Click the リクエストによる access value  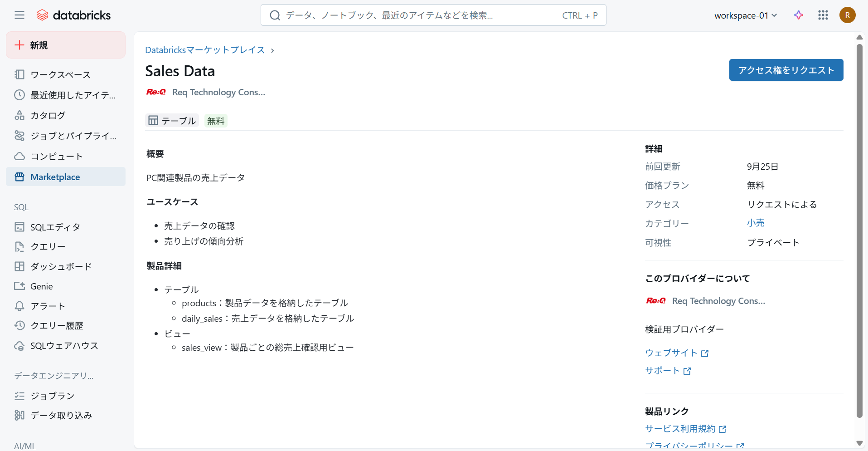[x=782, y=204]
